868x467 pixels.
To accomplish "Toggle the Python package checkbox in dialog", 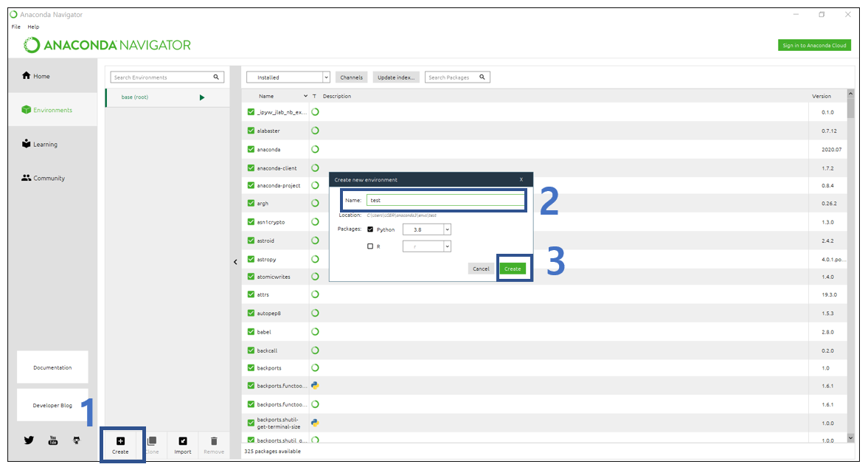I will pyautogui.click(x=370, y=229).
